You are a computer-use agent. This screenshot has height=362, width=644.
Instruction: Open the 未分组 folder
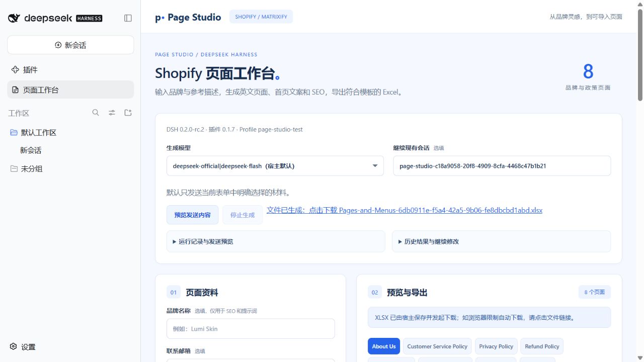70,169
